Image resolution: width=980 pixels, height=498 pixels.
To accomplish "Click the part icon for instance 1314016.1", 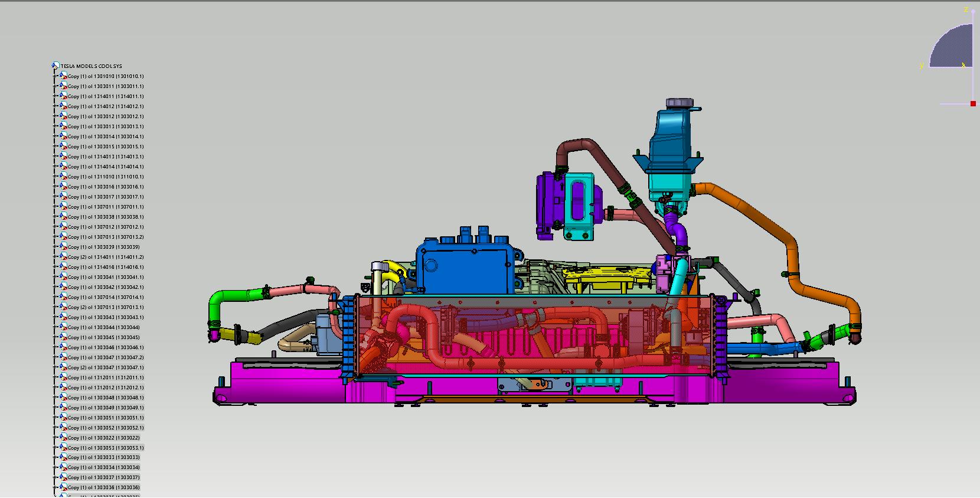I will pyautogui.click(x=63, y=266).
